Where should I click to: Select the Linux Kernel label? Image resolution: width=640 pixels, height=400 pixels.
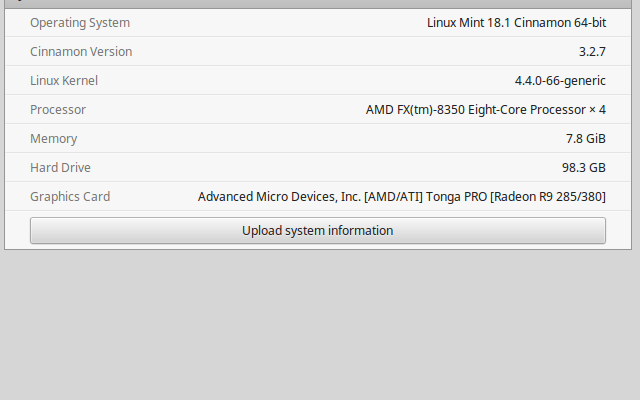pyautogui.click(x=64, y=81)
